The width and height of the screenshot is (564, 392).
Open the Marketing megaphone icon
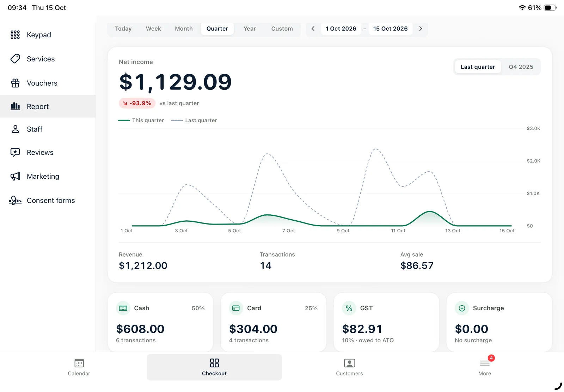[x=15, y=176]
